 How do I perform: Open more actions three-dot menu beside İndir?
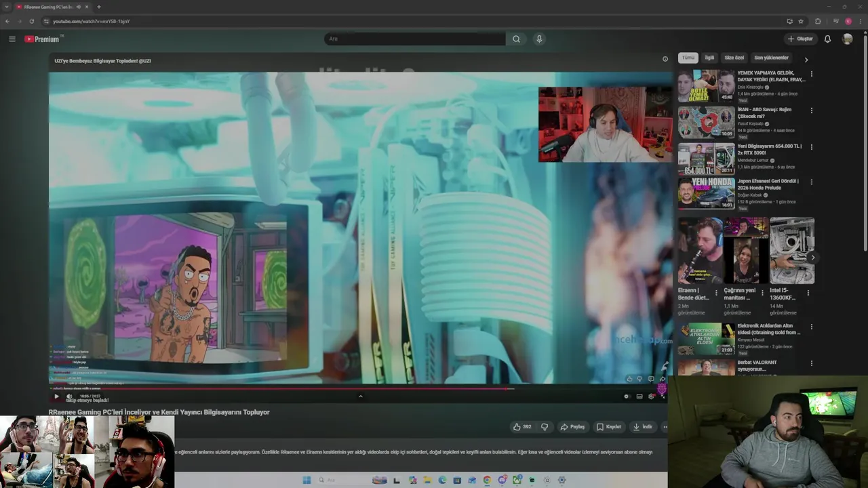point(665,427)
